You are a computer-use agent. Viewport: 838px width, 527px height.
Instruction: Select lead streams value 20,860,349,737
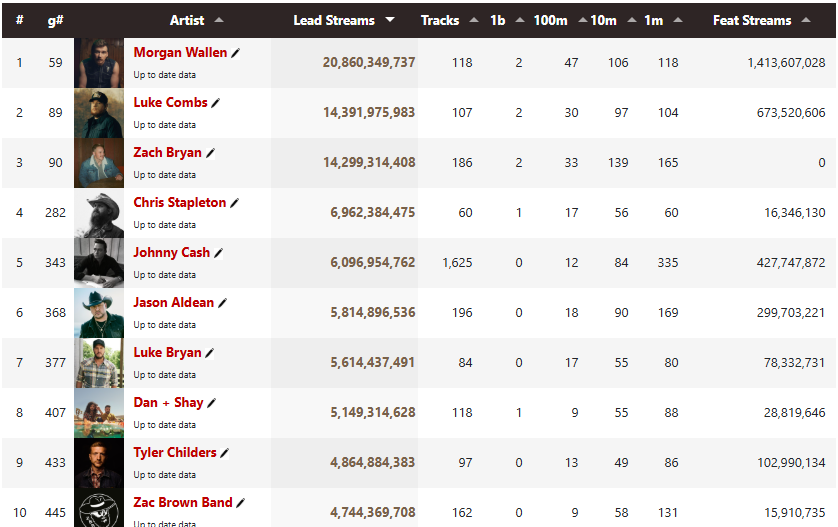pyautogui.click(x=369, y=63)
